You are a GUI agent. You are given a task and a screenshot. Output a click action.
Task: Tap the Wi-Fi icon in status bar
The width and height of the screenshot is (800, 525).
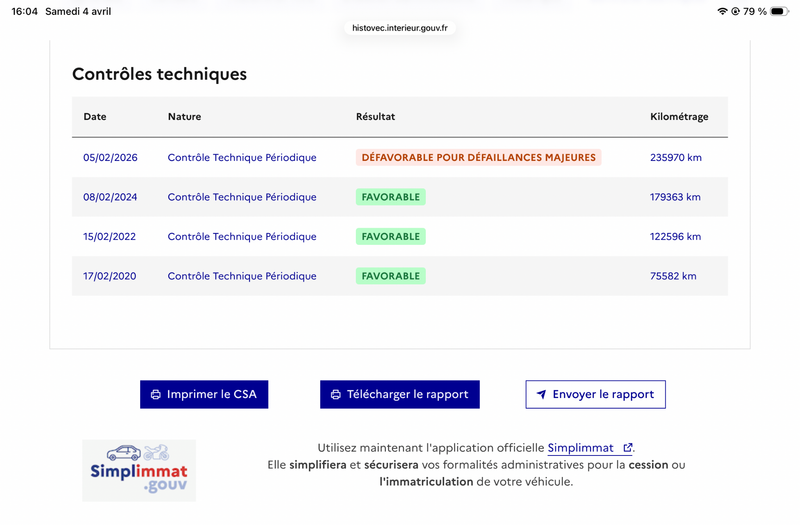[722, 11]
